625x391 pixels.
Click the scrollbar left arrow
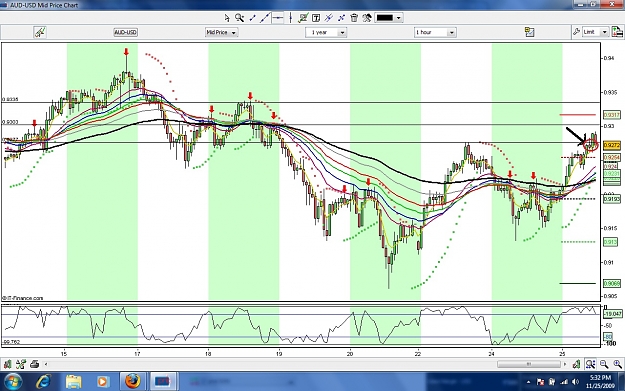click(x=46, y=364)
